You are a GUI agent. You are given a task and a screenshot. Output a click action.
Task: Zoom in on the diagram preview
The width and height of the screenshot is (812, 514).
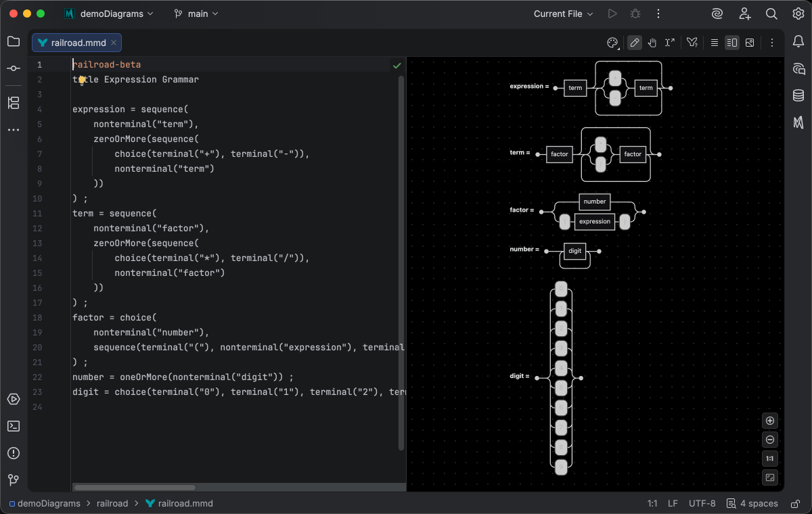(x=770, y=421)
